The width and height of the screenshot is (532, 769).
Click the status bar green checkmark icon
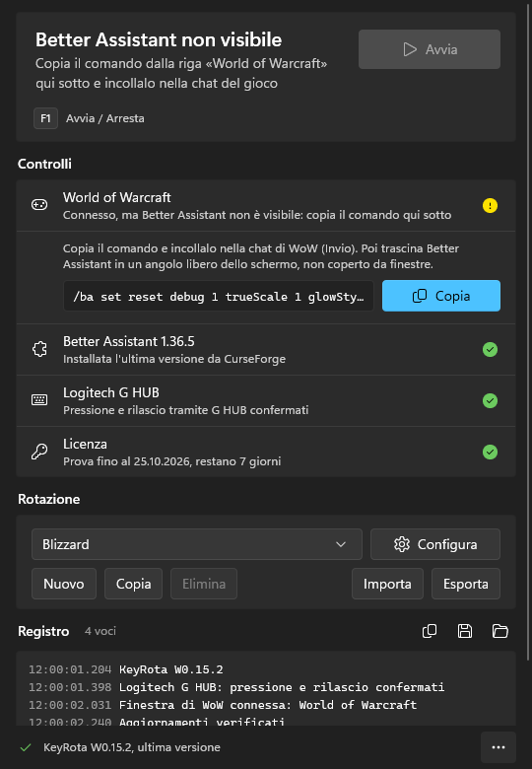[26, 747]
